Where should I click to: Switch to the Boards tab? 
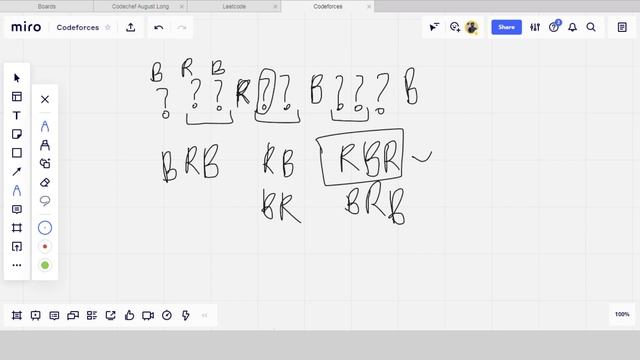coord(47,7)
